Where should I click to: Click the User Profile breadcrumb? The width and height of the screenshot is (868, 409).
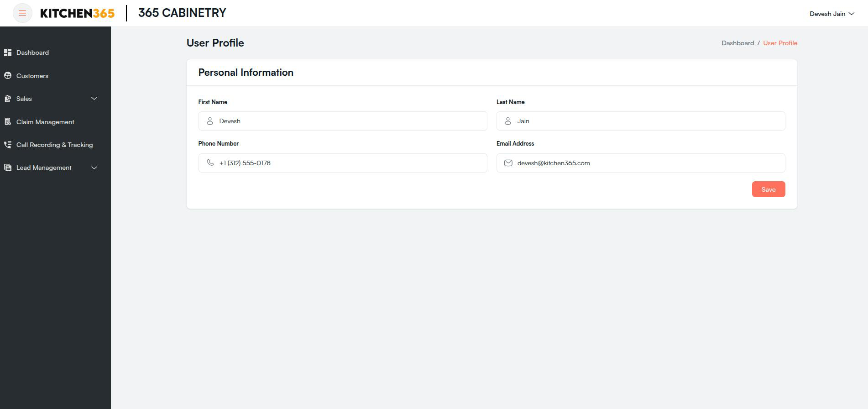click(x=780, y=43)
